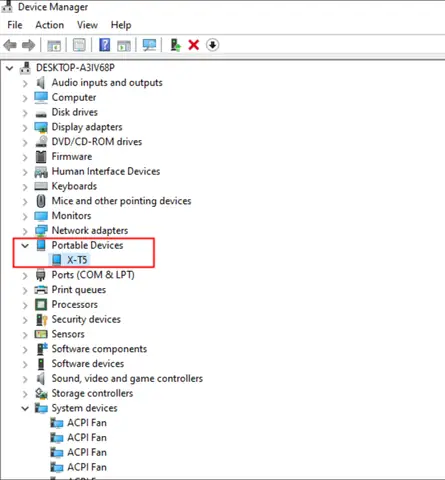
Task: Open the Help question mark toolbar icon
Action: [x=105, y=45]
